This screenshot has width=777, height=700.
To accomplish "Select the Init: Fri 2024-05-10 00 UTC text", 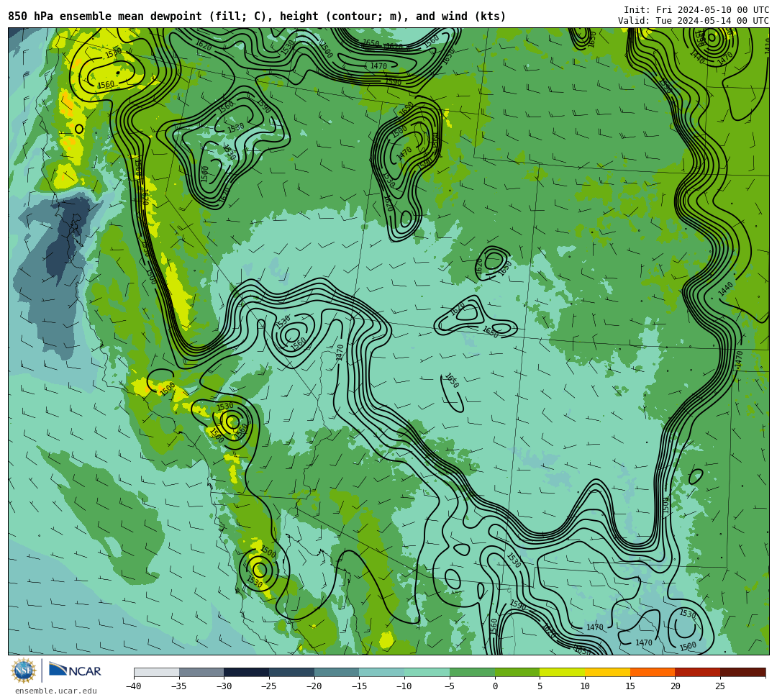I will point(696,10).
